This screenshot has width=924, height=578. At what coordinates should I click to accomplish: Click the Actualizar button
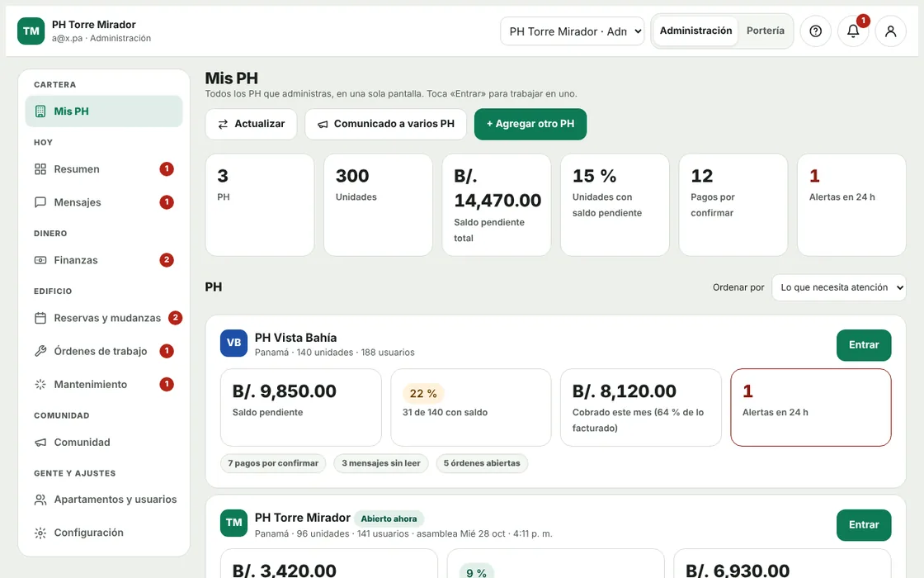(x=251, y=124)
